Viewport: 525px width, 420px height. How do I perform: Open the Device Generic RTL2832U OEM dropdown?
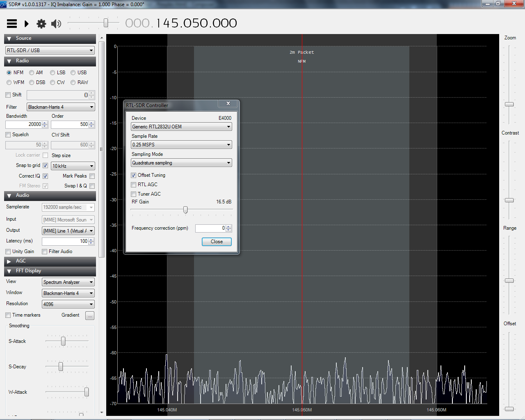tap(181, 127)
